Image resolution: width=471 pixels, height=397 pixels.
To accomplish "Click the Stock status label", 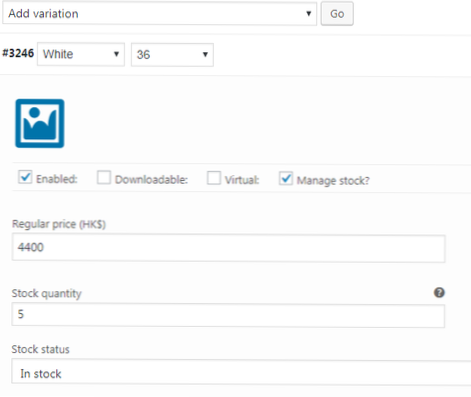I will point(41,349).
